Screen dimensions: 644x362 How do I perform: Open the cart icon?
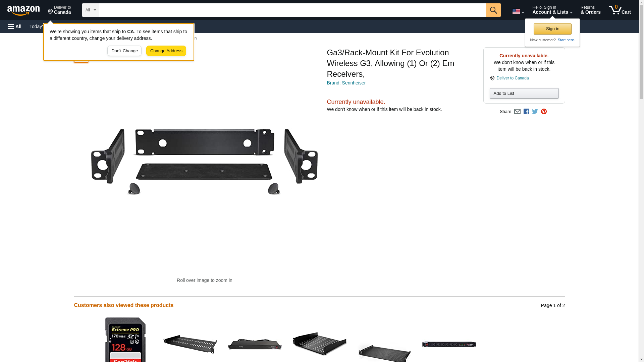pyautogui.click(x=620, y=10)
